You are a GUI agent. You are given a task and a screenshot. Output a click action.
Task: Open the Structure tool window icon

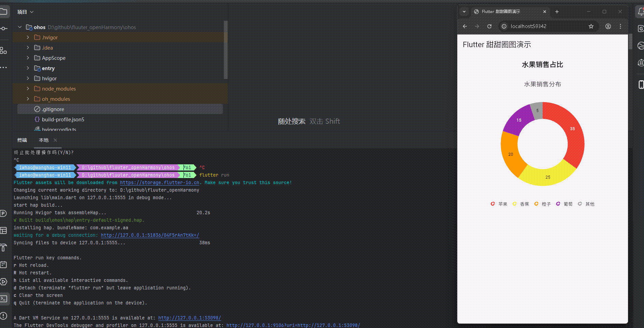(x=3, y=51)
